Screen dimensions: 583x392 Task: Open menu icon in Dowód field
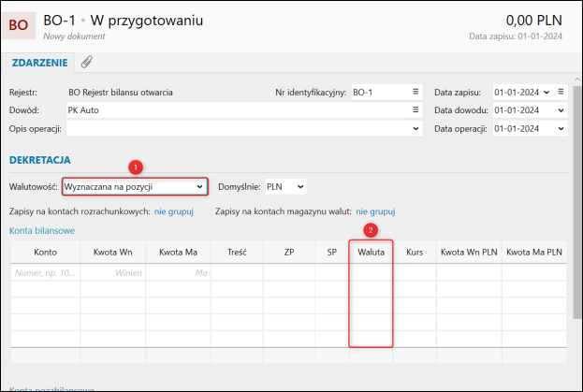point(415,110)
